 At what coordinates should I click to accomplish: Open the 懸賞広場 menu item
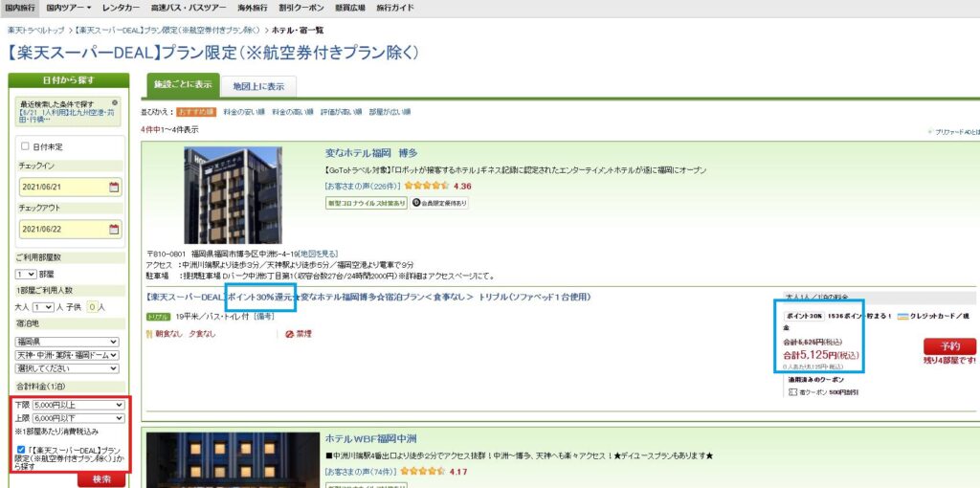[350, 8]
